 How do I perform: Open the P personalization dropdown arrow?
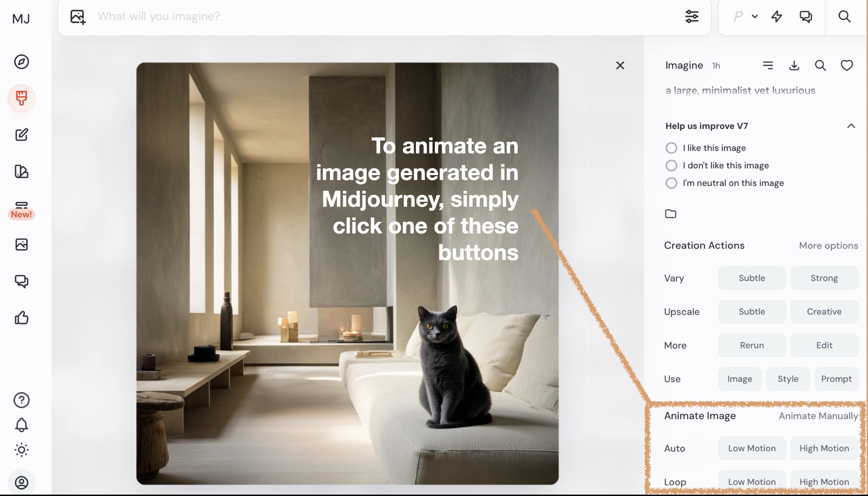pos(754,16)
